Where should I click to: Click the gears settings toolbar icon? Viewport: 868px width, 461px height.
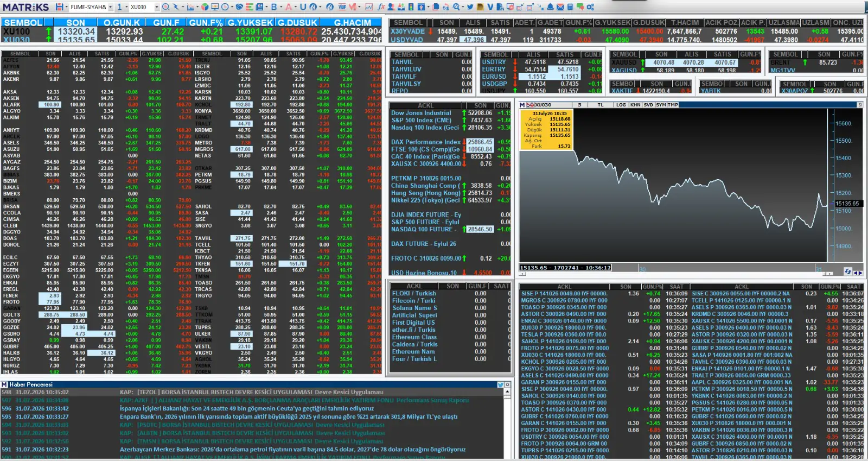click(590, 7)
